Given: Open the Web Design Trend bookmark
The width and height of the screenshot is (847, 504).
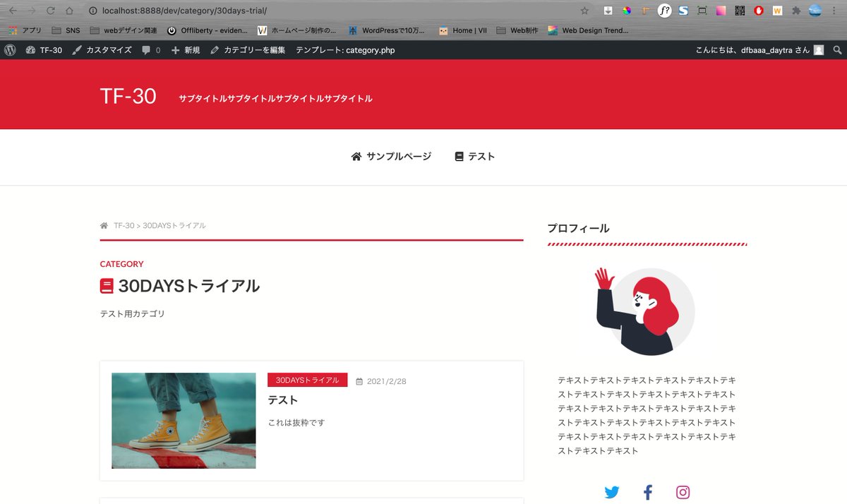Looking at the screenshot, I should click(x=588, y=30).
